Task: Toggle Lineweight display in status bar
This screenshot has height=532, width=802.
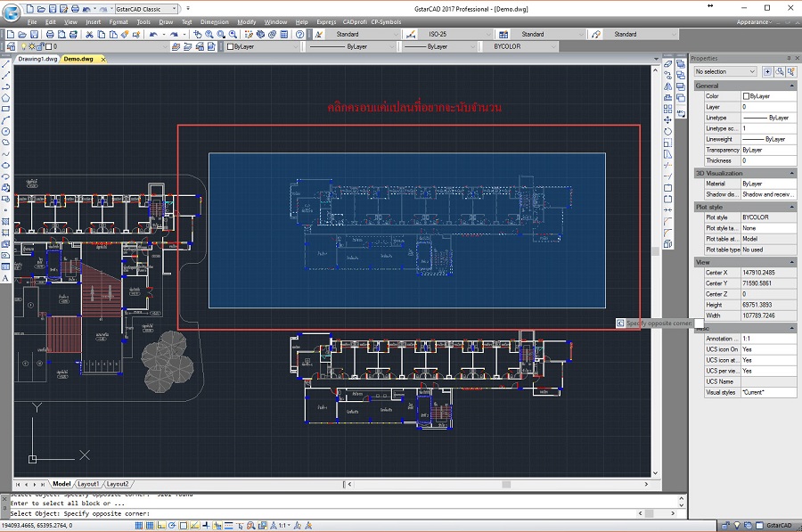Action: point(229,526)
